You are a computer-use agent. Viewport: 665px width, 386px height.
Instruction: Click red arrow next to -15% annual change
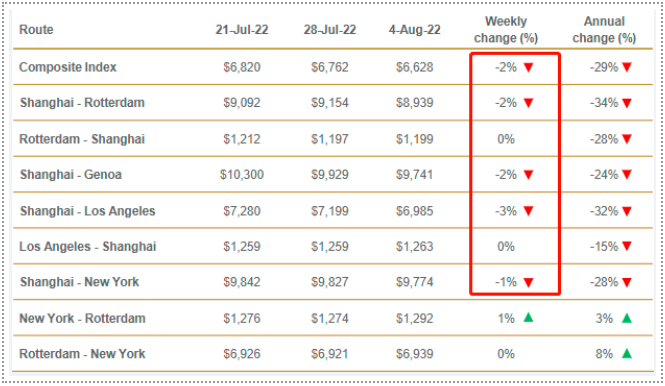(627, 246)
